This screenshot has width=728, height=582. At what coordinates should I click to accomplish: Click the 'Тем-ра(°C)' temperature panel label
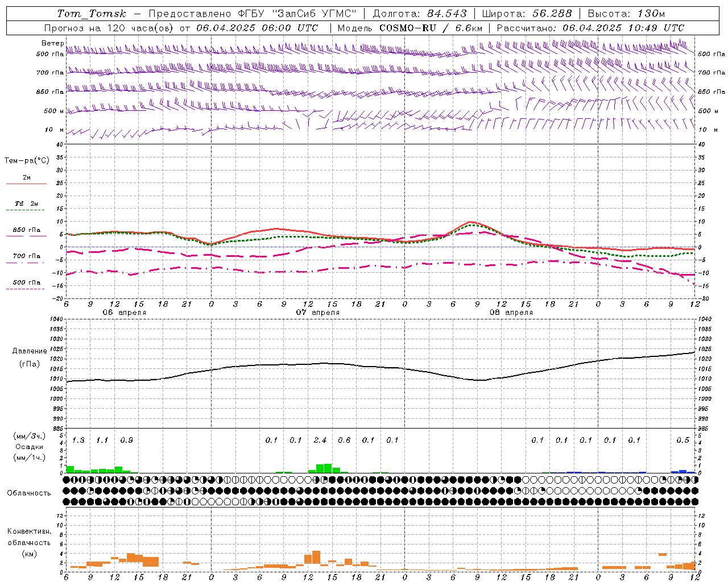pos(27,161)
